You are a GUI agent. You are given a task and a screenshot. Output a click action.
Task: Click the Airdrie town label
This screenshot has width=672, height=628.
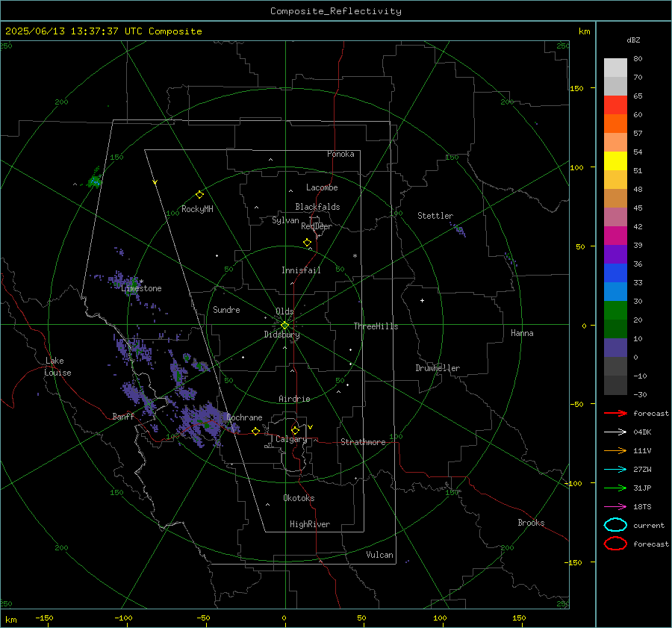pos(294,399)
